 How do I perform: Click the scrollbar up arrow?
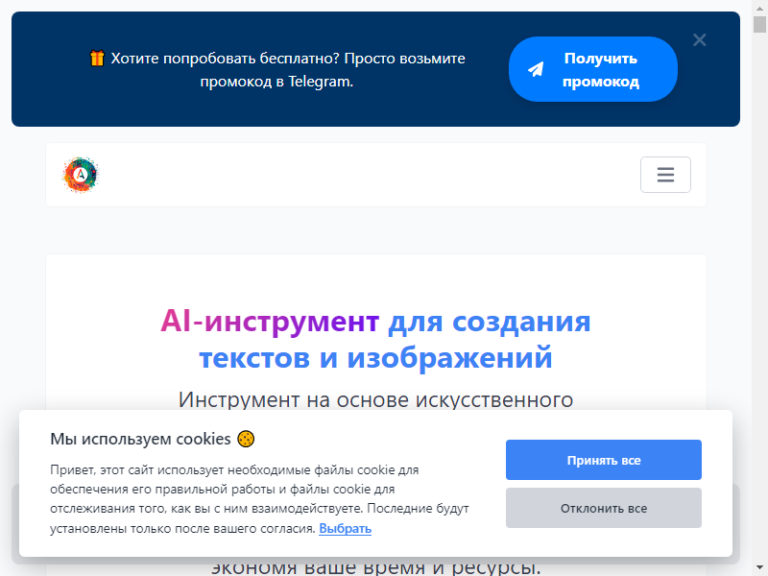[x=760, y=7]
